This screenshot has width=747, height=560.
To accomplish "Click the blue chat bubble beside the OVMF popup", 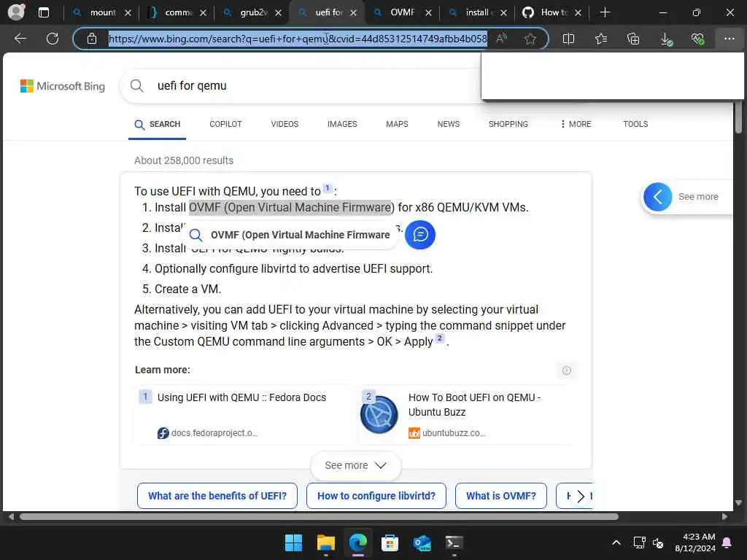I will click(x=419, y=234).
